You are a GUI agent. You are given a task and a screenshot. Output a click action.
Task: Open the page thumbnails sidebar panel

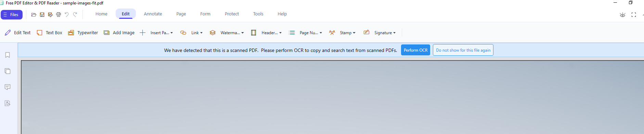tap(8, 71)
